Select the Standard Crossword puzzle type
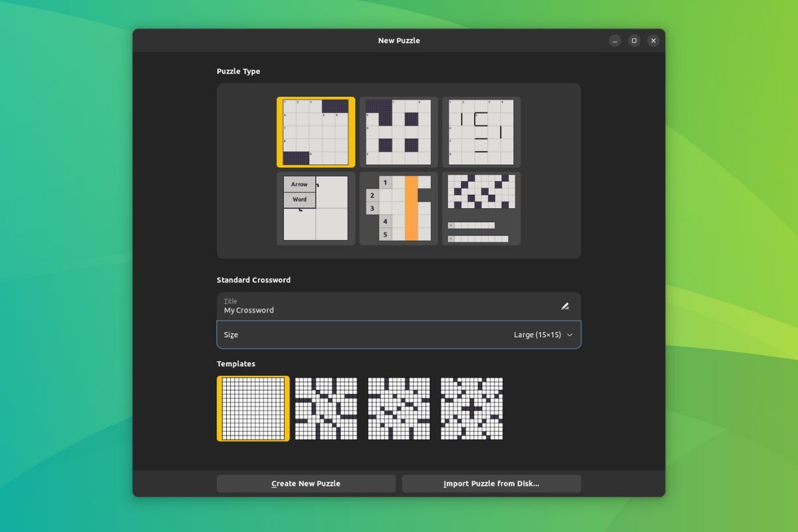Viewport: 798px width, 532px height. [315, 132]
